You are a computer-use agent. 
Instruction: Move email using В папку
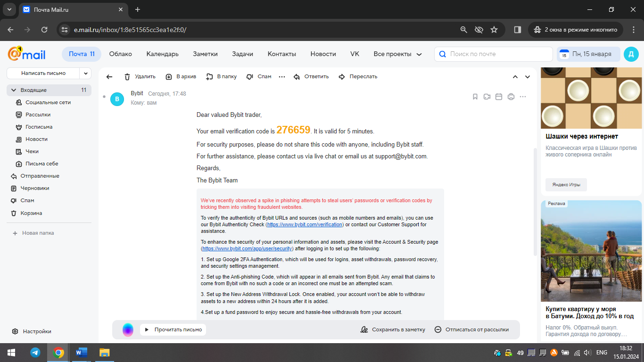[x=222, y=76]
